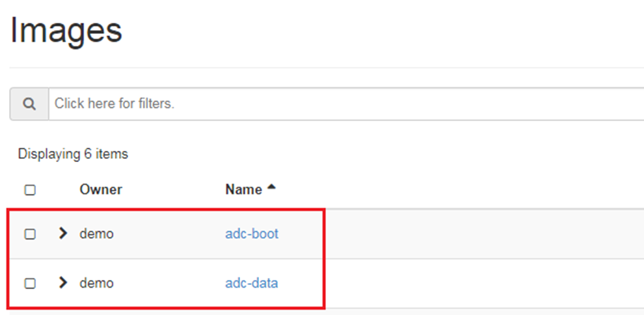Click the magnifying glass search icon
This screenshot has width=644, height=315.
[29, 103]
